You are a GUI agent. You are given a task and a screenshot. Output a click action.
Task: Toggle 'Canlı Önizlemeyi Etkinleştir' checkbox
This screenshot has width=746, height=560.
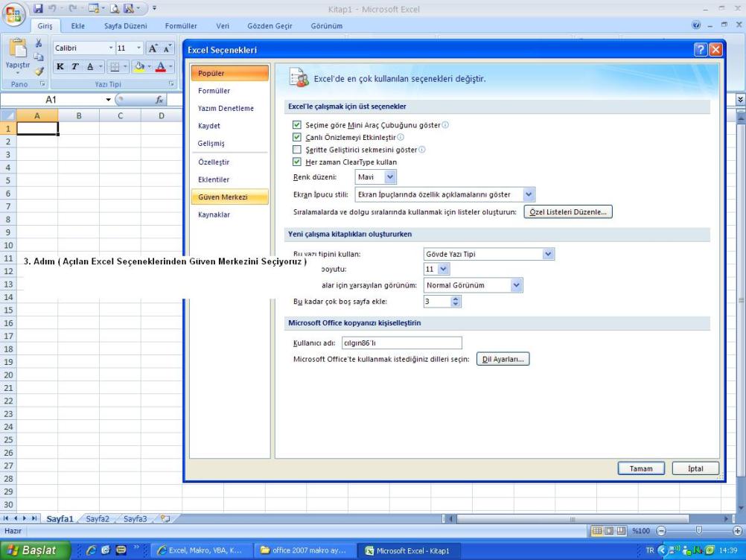click(297, 137)
